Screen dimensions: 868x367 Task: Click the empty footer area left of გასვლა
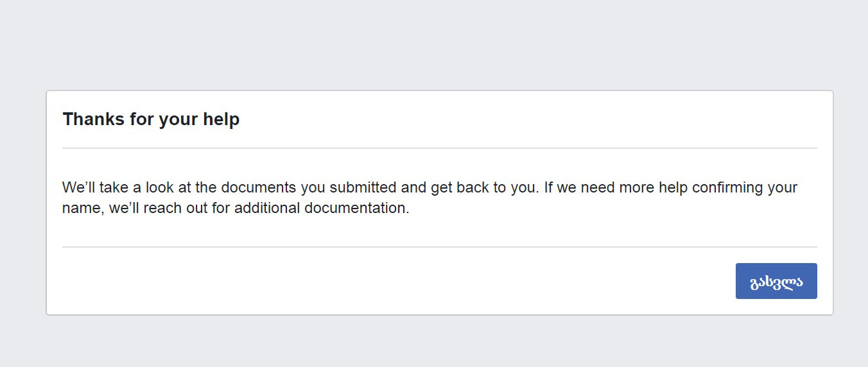pyautogui.click(x=385, y=281)
